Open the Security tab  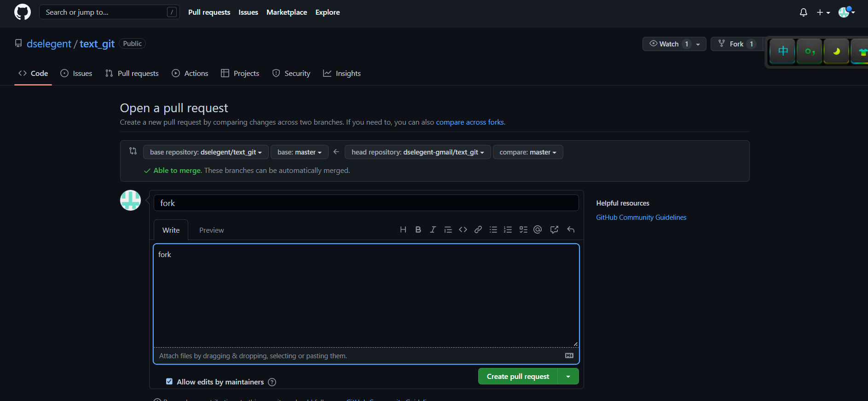(291, 73)
